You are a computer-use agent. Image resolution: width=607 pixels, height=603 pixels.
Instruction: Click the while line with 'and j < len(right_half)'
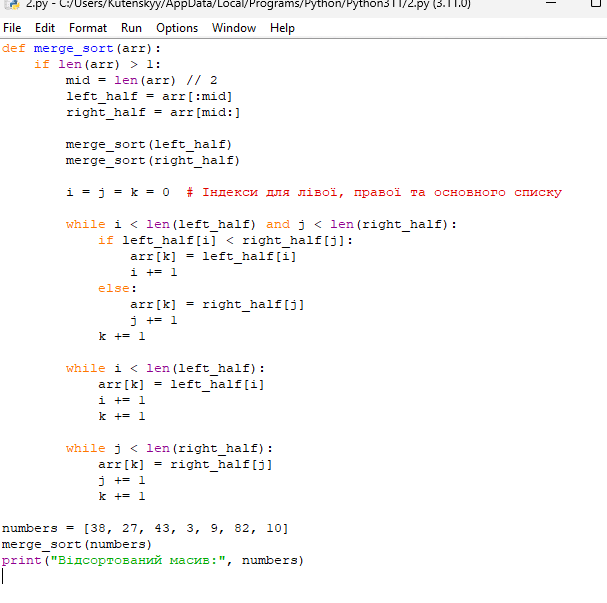261,224
